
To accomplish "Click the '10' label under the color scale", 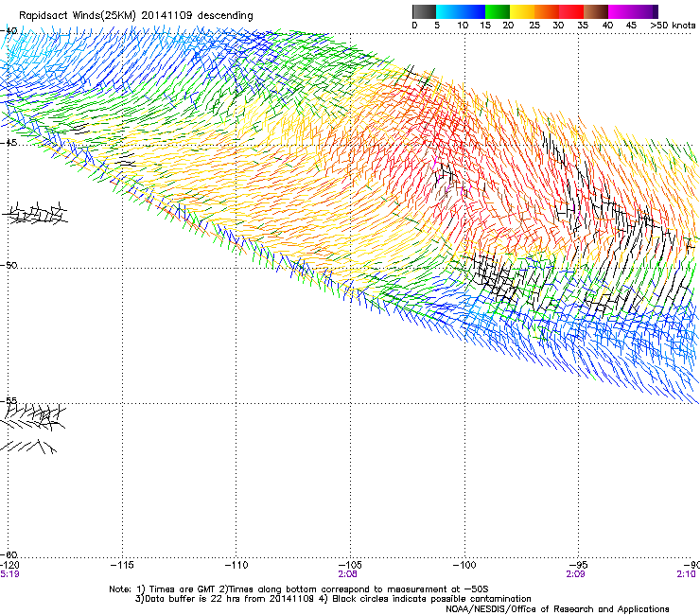I will 463,26.
